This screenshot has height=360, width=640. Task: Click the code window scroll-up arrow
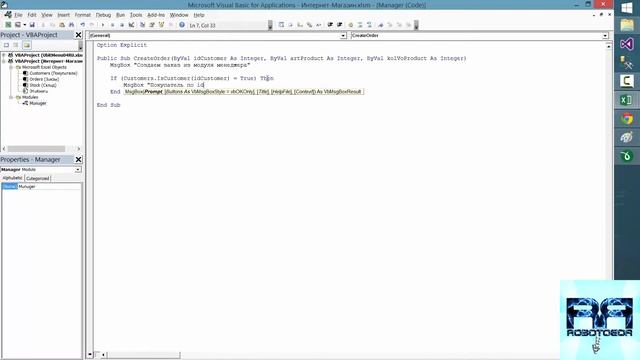click(609, 47)
